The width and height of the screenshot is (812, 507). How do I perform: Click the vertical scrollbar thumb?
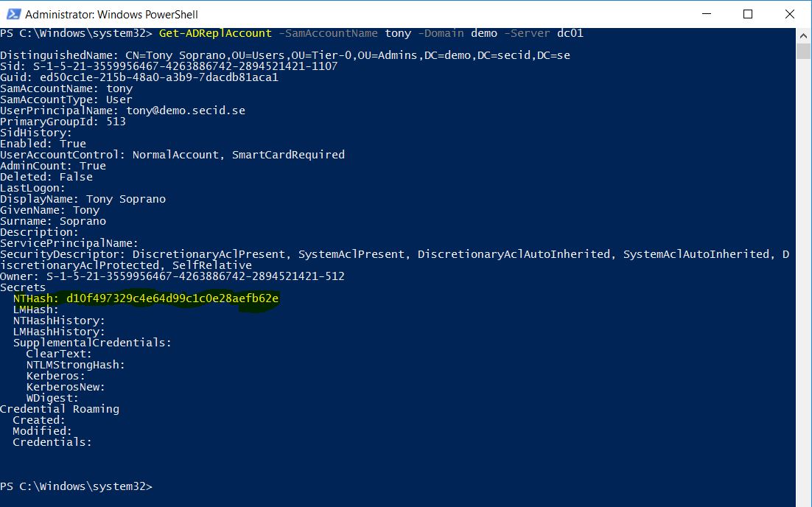point(803,52)
